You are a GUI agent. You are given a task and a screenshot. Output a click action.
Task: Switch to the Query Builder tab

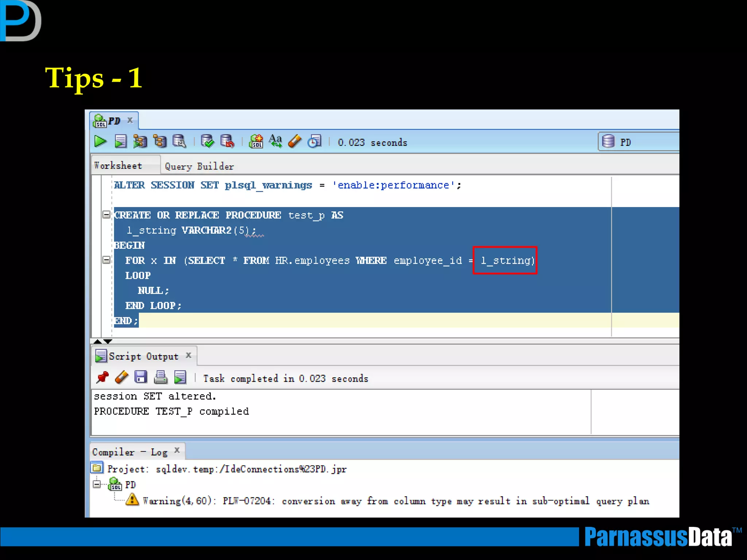pyautogui.click(x=199, y=167)
